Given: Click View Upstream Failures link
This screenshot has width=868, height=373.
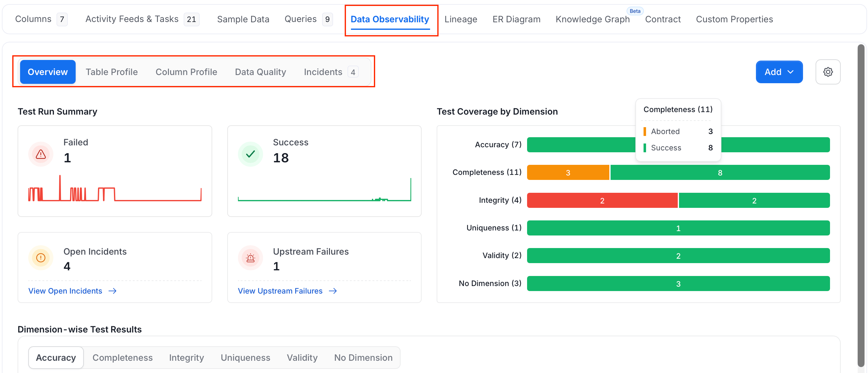Looking at the screenshot, I should [x=280, y=291].
